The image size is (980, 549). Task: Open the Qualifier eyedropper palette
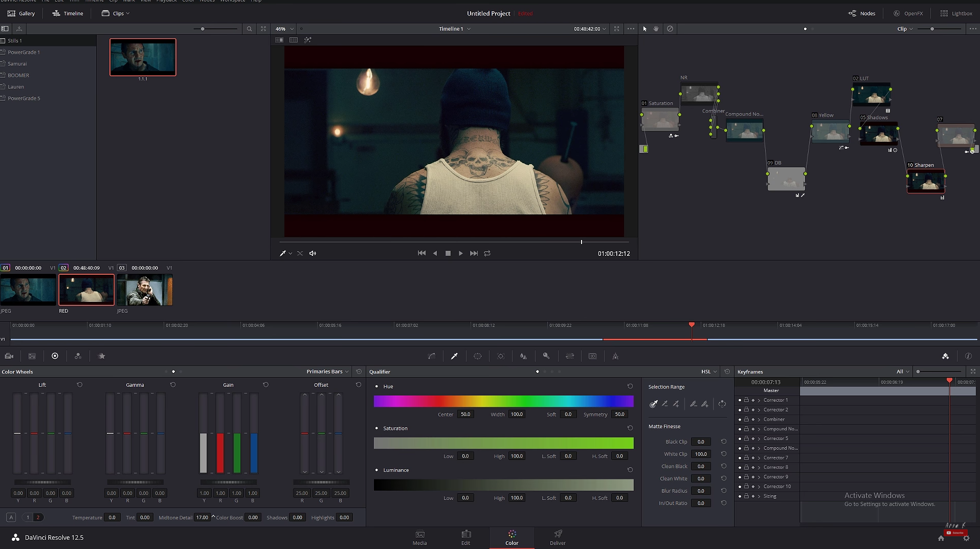point(454,356)
